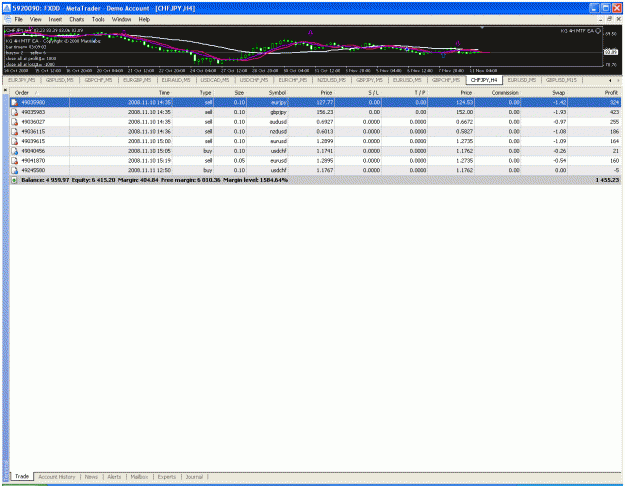Sort by the Commission column header
The image size is (625, 486).
pyautogui.click(x=498, y=92)
